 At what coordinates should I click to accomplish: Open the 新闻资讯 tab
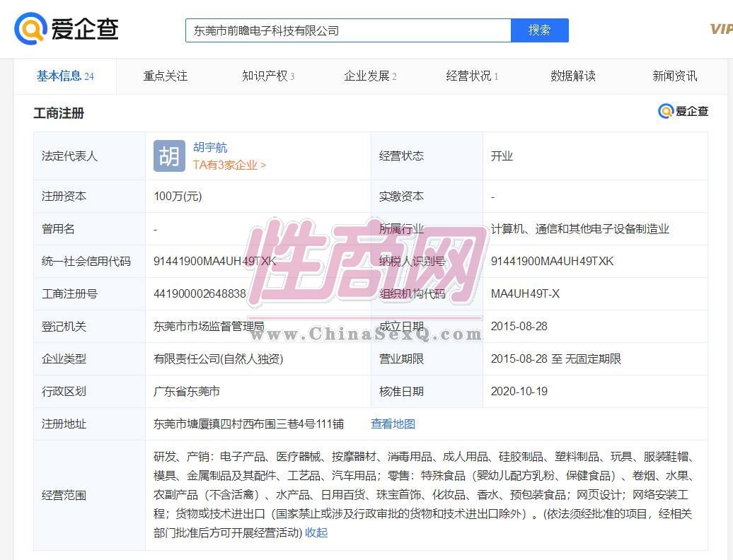tap(674, 76)
